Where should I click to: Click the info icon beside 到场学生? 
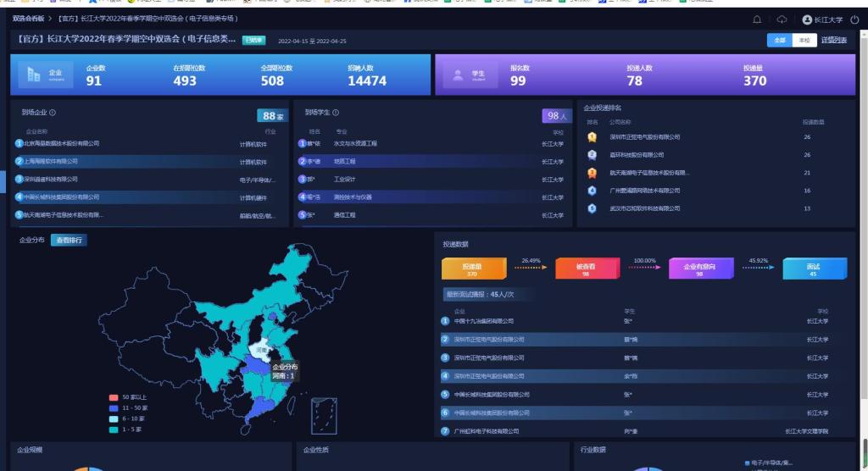(x=336, y=113)
